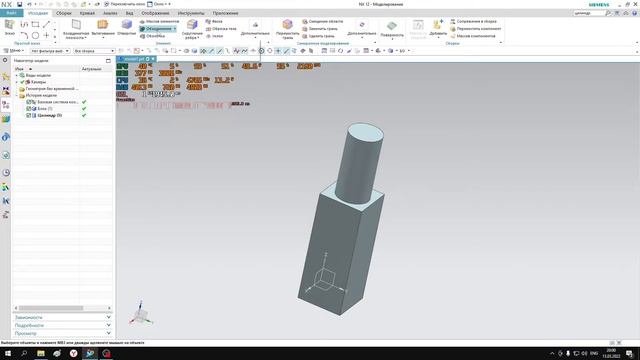Image resolution: width=640 pixels, height=360 pixels.
Task: Expand the Виды модели tree node
Action: coord(17,76)
